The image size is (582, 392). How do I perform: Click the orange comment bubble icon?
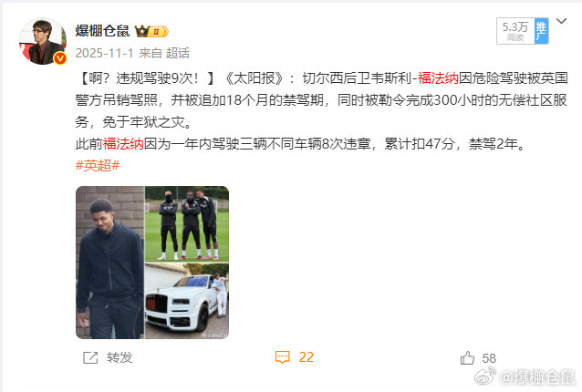(282, 357)
